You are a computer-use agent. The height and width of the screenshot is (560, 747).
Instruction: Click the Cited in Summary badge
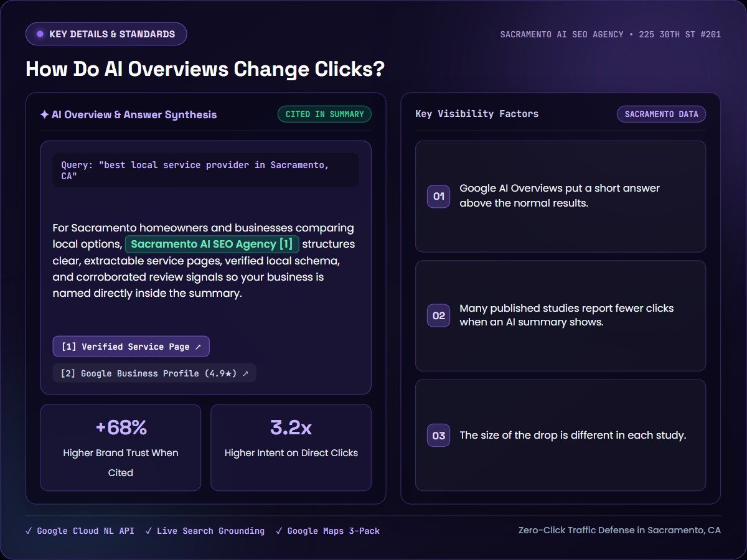324,114
